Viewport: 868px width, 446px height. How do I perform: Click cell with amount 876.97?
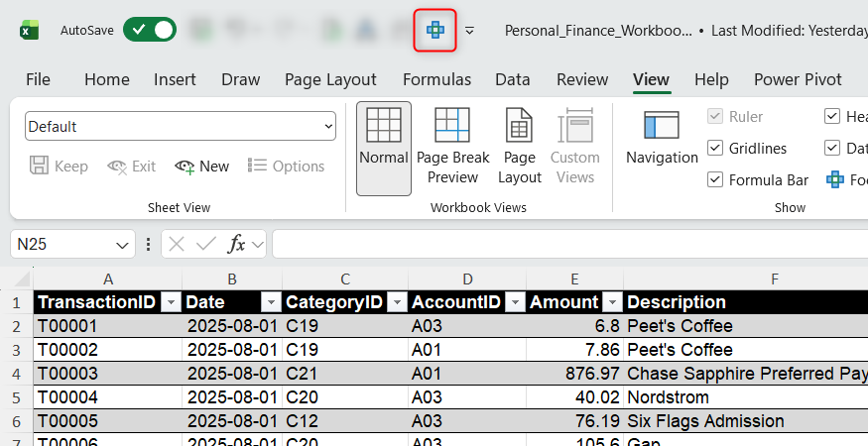[x=574, y=374]
